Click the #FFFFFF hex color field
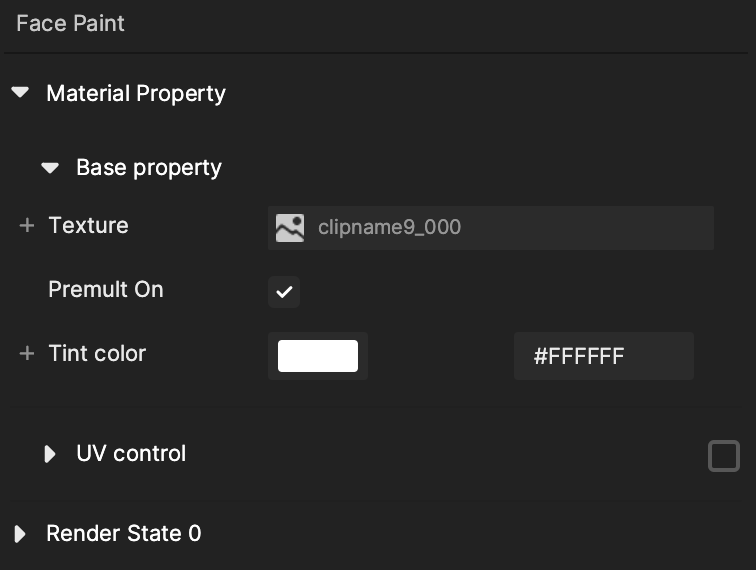 pos(604,356)
